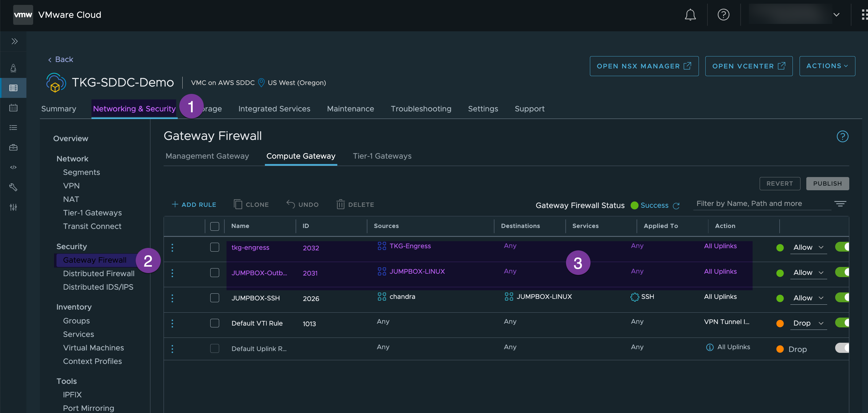Select the SDDC inventory sidebar icon
The image size is (868, 413).
click(x=13, y=88)
